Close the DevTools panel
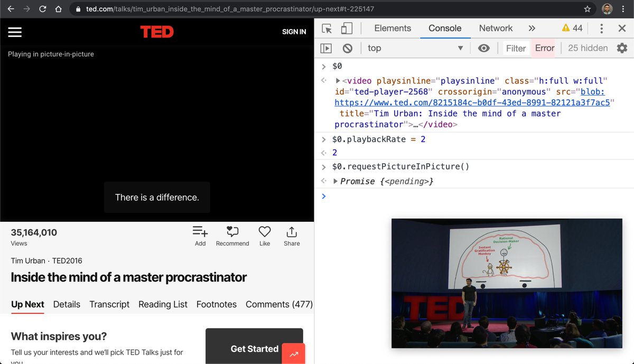This screenshot has width=634, height=364. click(622, 29)
